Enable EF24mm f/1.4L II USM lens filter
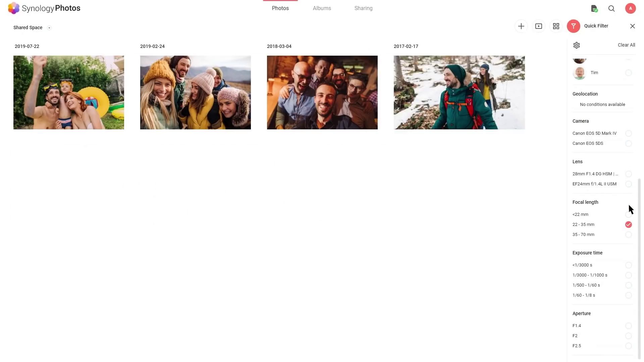The height and width of the screenshot is (362, 644). pyautogui.click(x=629, y=184)
